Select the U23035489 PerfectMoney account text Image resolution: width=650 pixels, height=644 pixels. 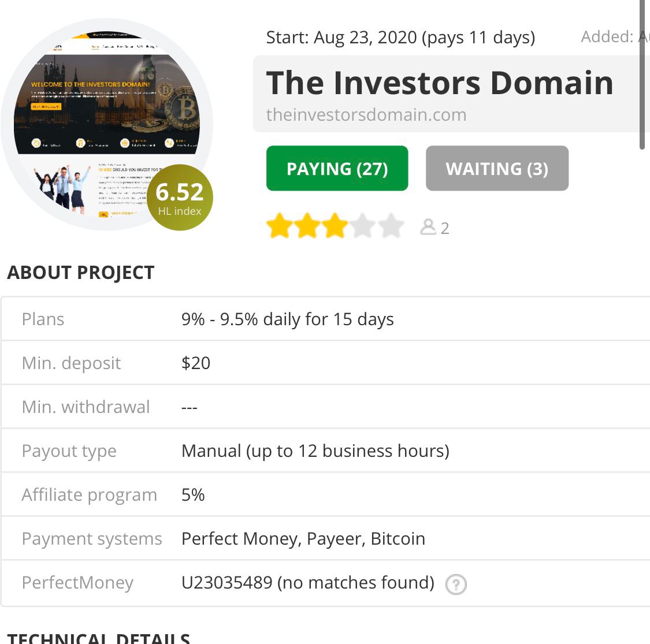tap(226, 583)
